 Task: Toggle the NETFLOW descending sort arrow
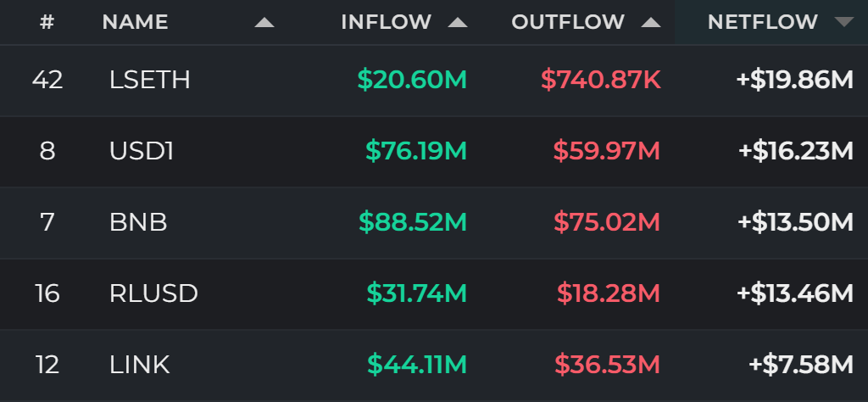pos(844,23)
